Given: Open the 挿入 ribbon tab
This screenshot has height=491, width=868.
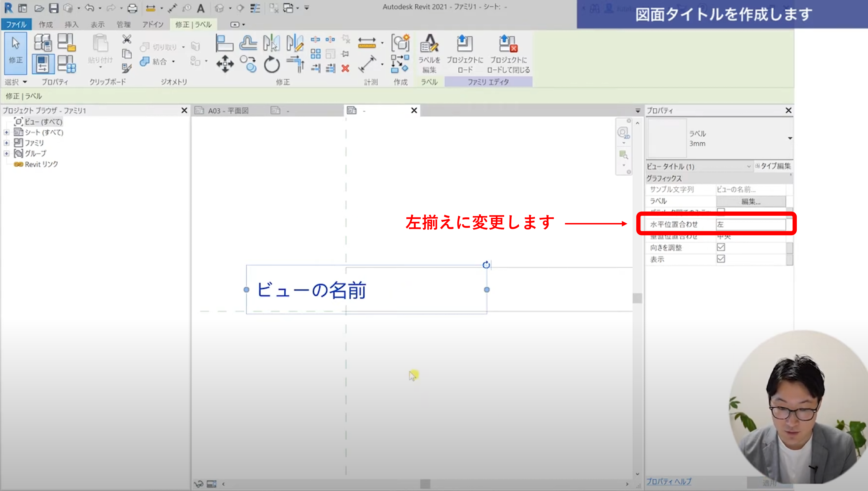Looking at the screenshot, I should pyautogui.click(x=71, y=25).
